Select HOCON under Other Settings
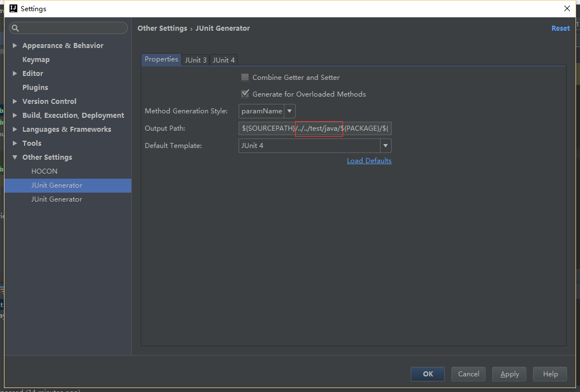 44,171
